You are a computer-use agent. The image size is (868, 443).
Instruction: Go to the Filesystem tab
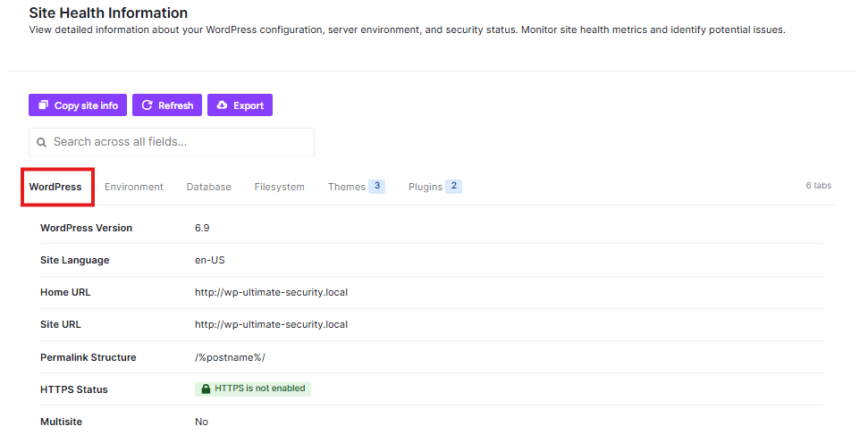tap(280, 187)
